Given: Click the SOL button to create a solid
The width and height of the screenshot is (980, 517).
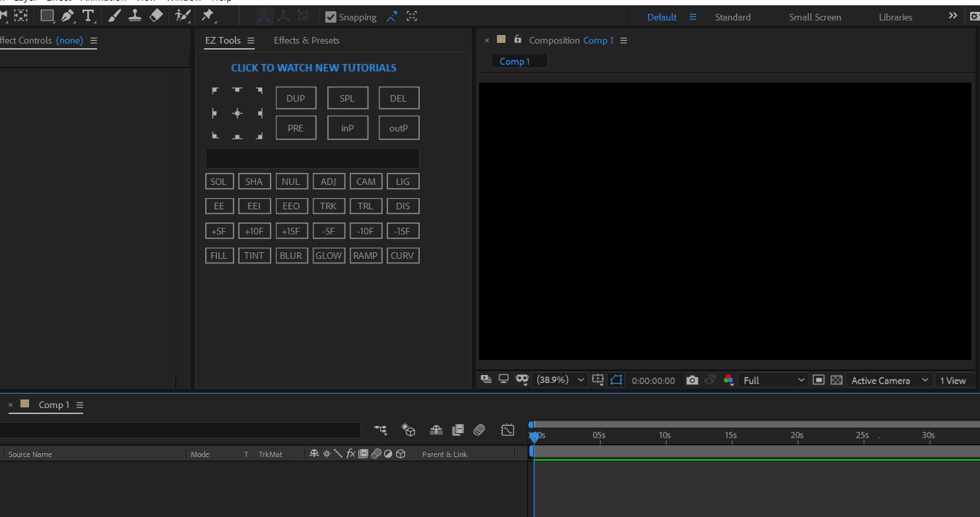Looking at the screenshot, I should 218,182.
